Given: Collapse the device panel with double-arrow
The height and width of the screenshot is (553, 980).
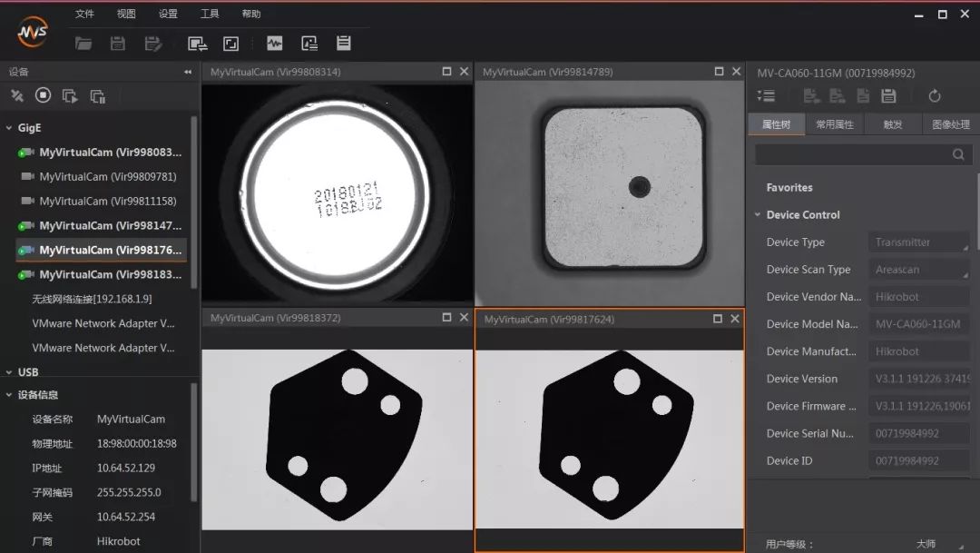Looking at the screenshot, I should click(x=188, y=72).
